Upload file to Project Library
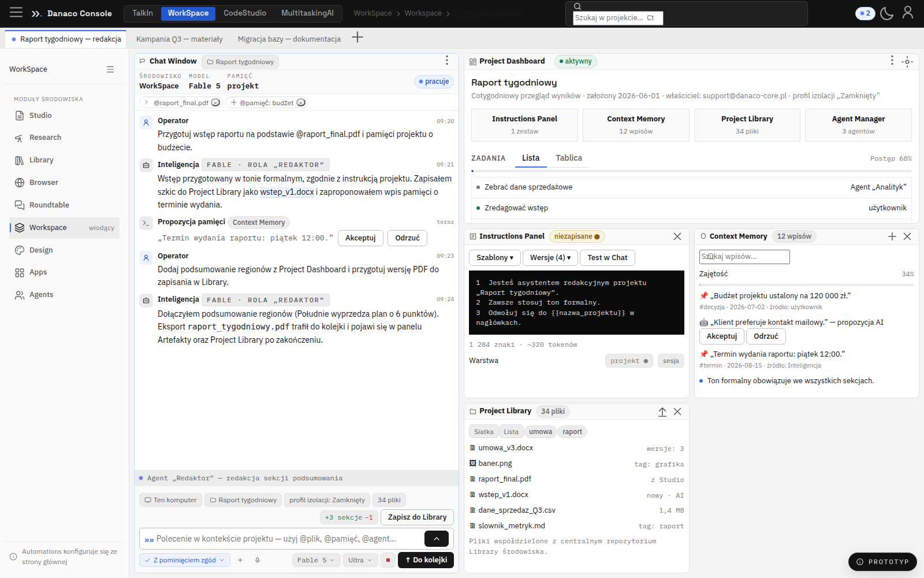Viewport: 924px width, 578px height. pyautogui.click(x=662, y=412)
